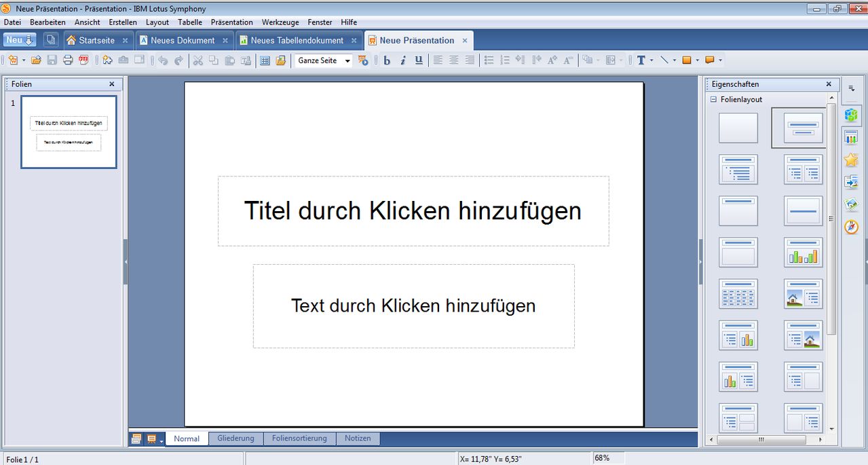Viewport: 868px width, 465px height.
Task: Insert a table using the grid icon
Action: (265, 60)
